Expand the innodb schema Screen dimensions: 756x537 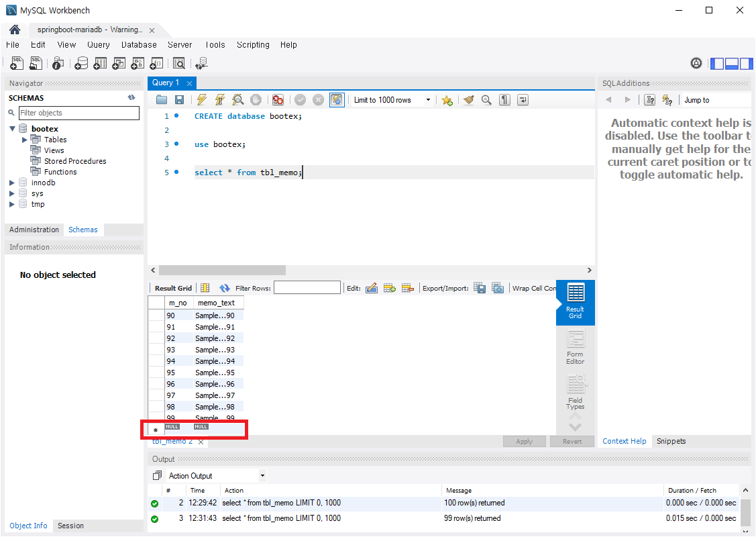12,183
